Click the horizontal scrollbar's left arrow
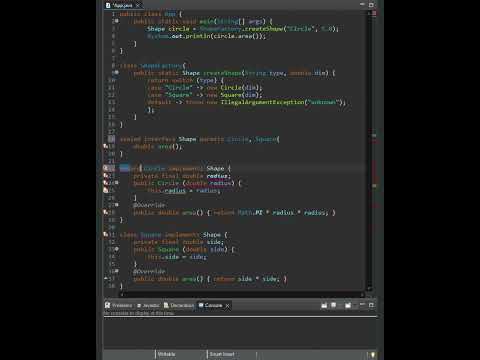480x360 pixels. coord(122,295)
